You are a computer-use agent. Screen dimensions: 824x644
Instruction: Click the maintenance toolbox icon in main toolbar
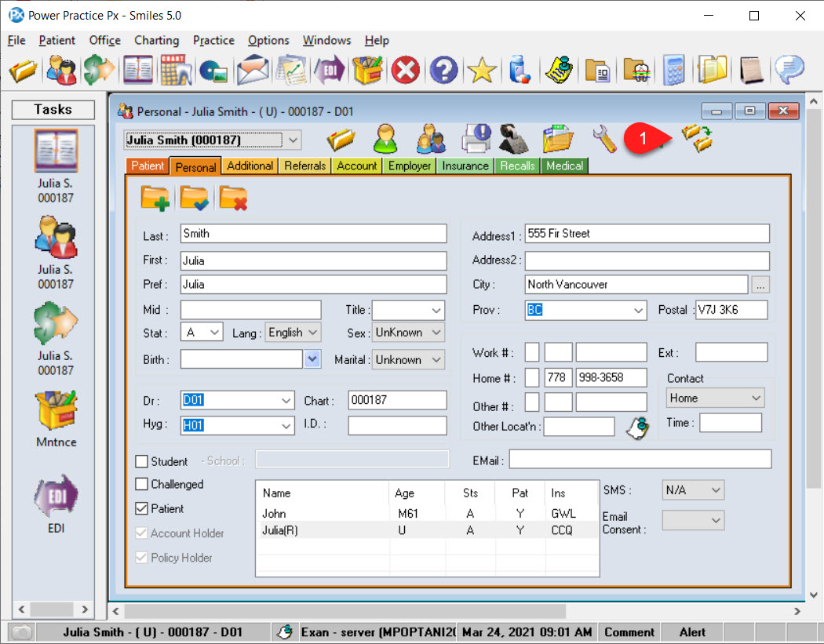coord(367,70)
